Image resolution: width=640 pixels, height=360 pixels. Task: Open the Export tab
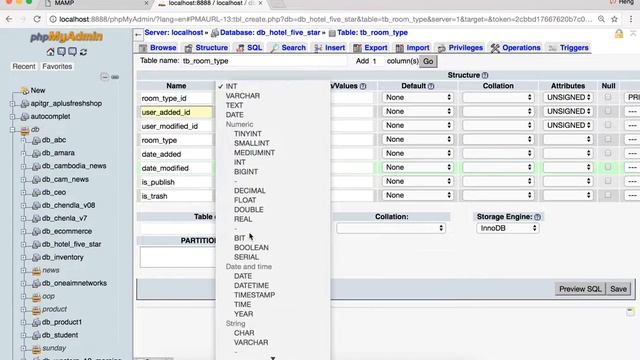point(370,48)
